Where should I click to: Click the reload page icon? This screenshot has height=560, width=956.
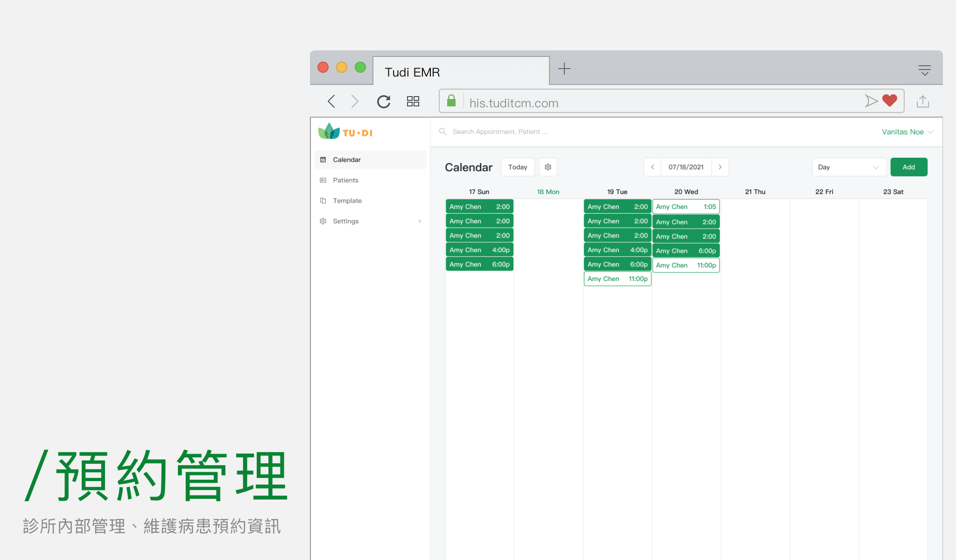pyautogui.click(x=384, y=101)
